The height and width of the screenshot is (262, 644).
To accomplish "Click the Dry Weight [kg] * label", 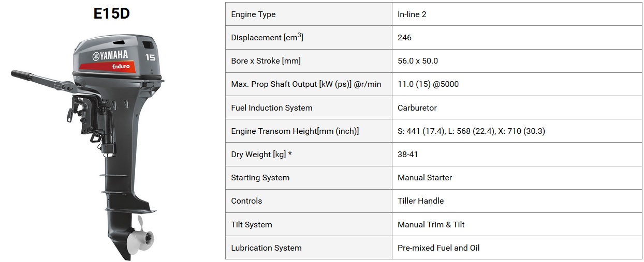I will [261, 155].
